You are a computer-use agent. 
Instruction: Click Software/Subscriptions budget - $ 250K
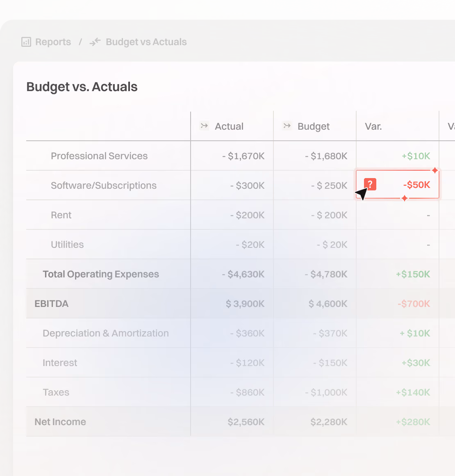[329, 185]
